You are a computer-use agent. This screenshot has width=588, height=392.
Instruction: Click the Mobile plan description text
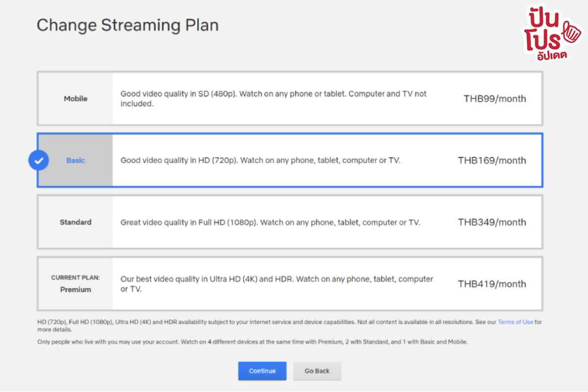click(x=273, y=98)
